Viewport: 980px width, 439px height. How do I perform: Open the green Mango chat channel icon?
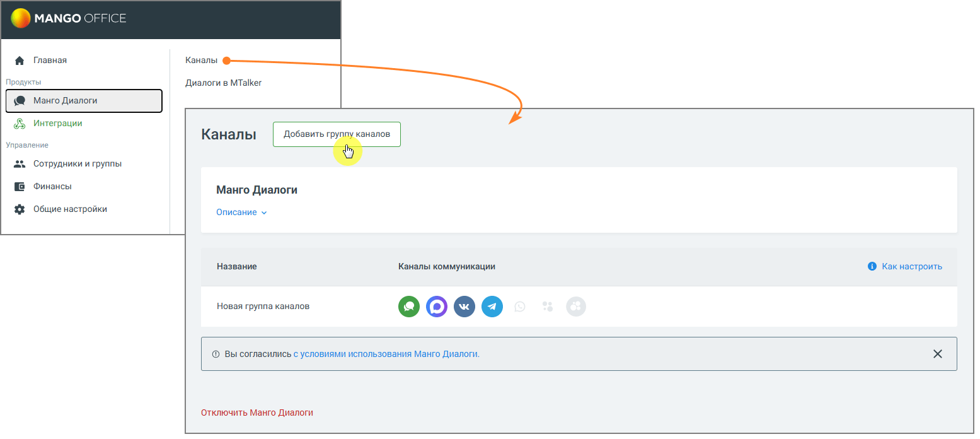(409, 307)
